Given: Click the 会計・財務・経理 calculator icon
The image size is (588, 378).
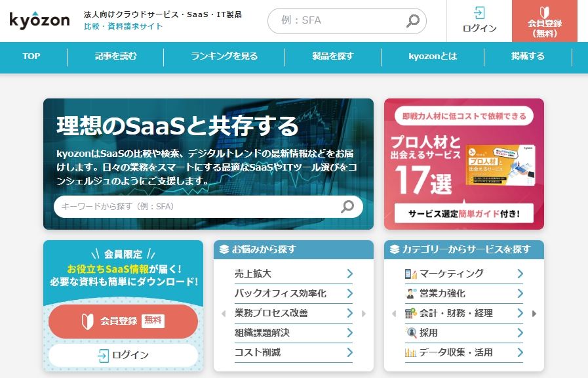Looking at the screenshot, I should (410, 313).
